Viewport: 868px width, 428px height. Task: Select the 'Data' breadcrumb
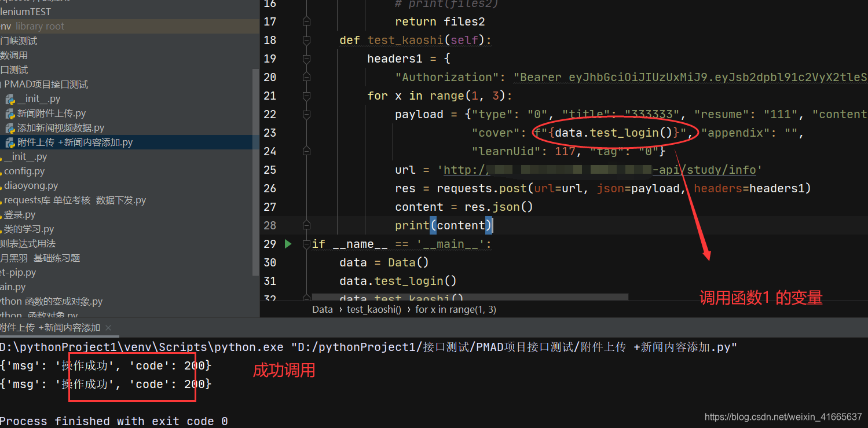tap(323, 309)
